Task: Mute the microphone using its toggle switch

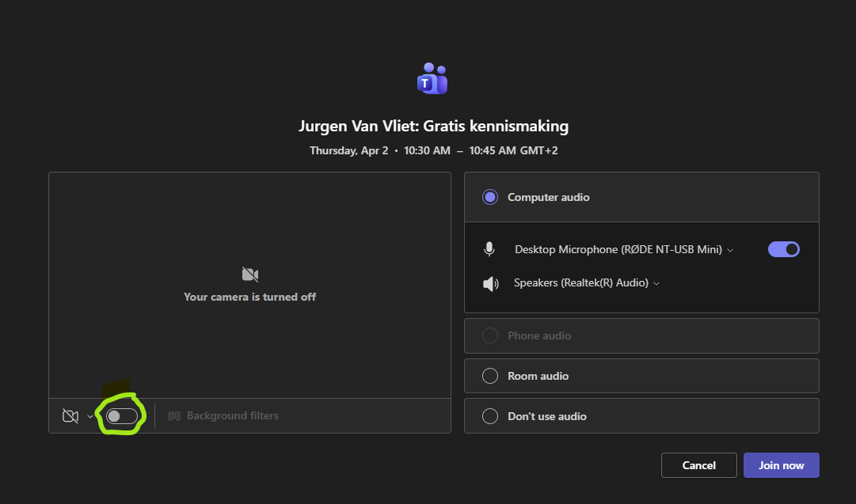Action: [783, 249]
